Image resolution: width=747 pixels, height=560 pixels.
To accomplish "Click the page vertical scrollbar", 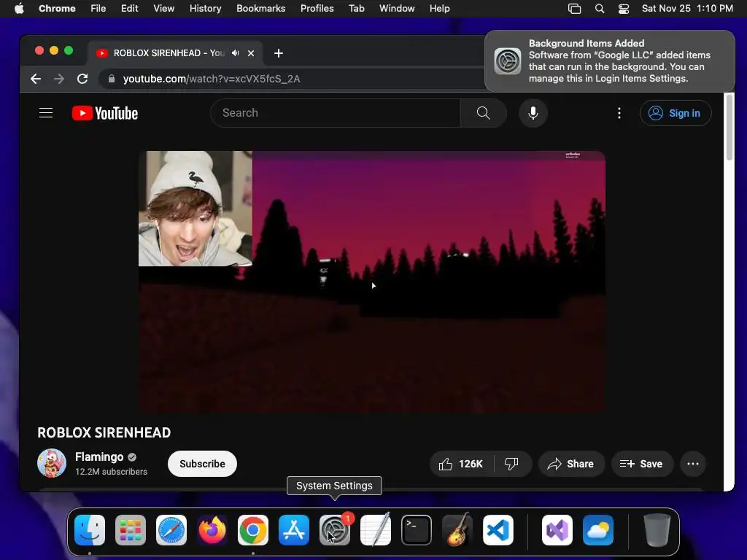I will point(729,127).
